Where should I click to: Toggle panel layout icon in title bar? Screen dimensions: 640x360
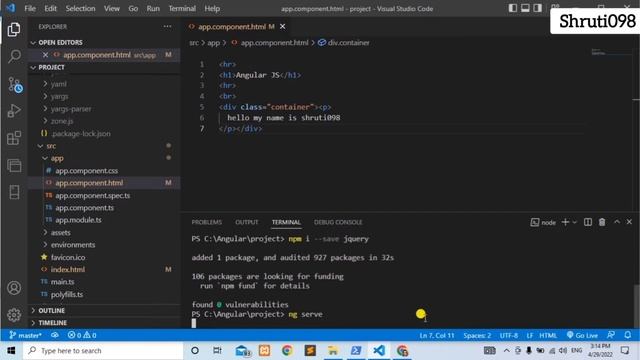point(525,8)
